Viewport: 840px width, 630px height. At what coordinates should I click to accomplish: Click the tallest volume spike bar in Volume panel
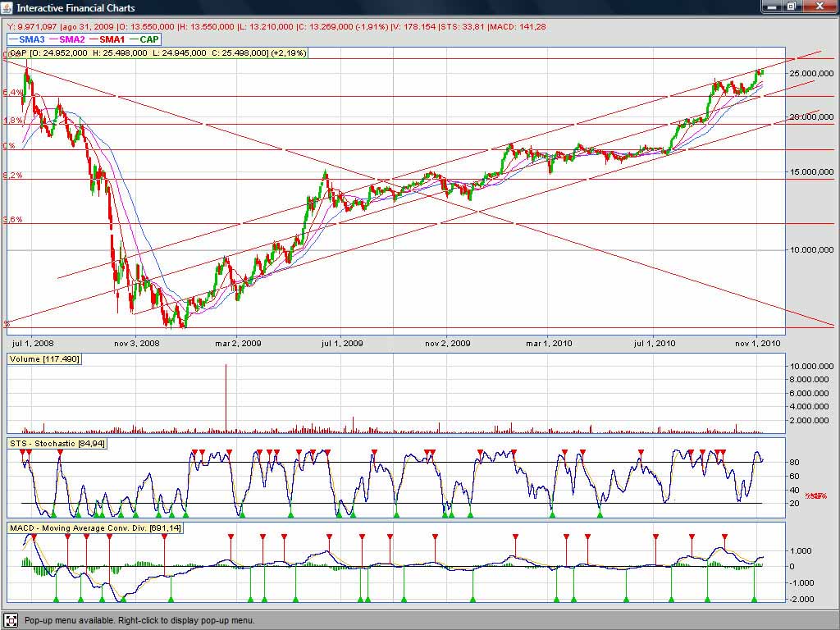click(226, 399)
